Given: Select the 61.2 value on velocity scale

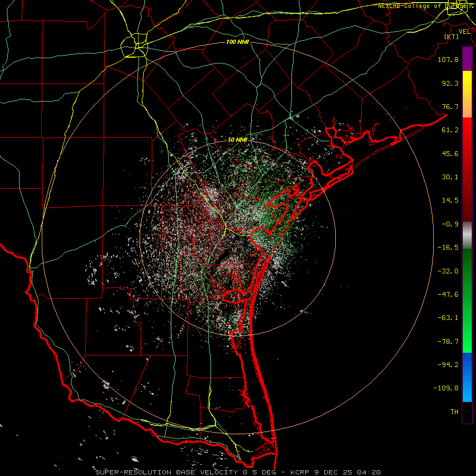Looking at the screenshot, I should [x=450, y=130].
